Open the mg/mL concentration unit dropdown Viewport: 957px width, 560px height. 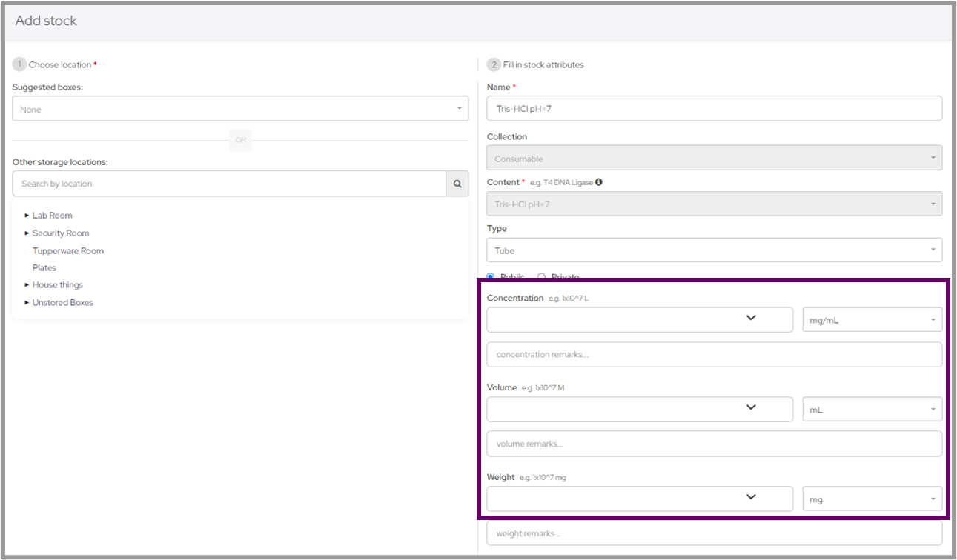tap(872, 321)
